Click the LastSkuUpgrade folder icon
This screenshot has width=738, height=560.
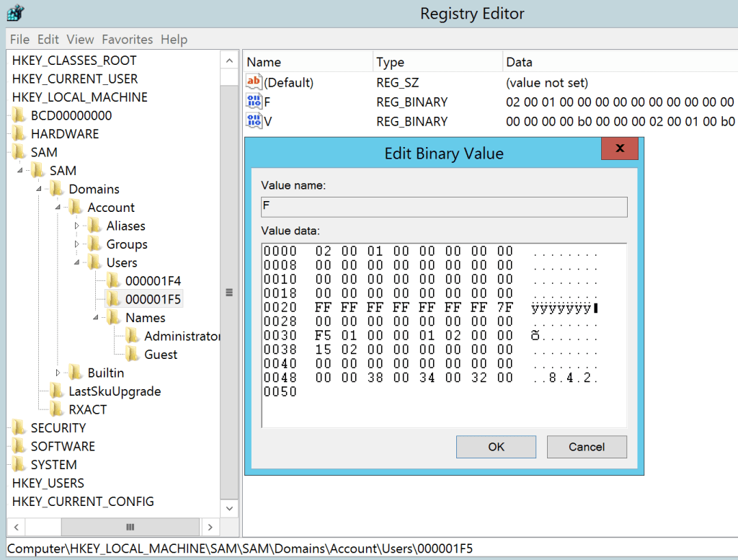coord(57,391)
